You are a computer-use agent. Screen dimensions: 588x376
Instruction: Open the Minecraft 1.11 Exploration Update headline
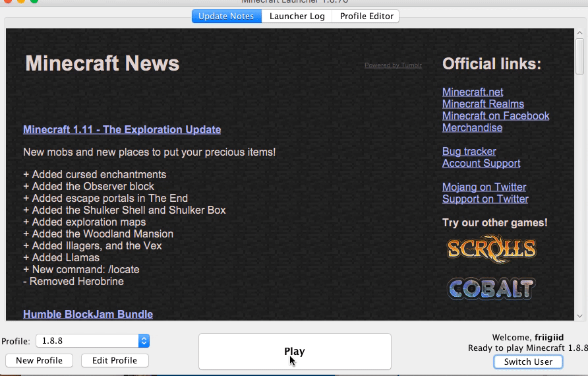coord(122,130)
